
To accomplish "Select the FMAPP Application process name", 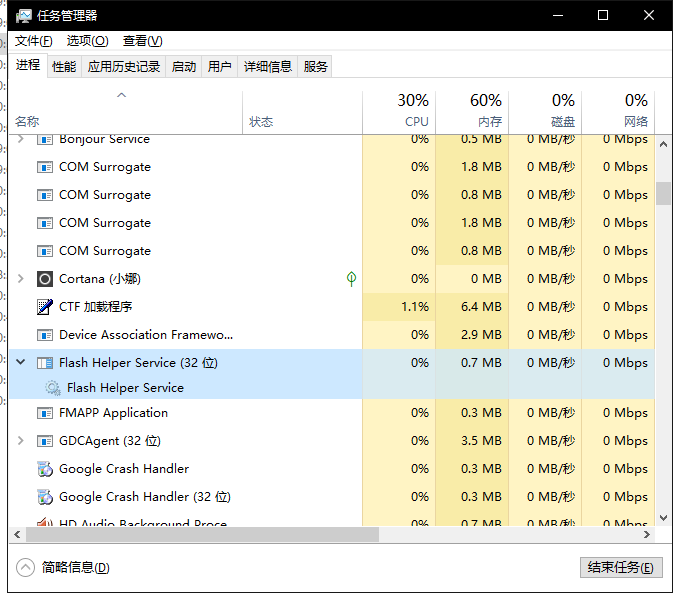I will coord(113,413).
